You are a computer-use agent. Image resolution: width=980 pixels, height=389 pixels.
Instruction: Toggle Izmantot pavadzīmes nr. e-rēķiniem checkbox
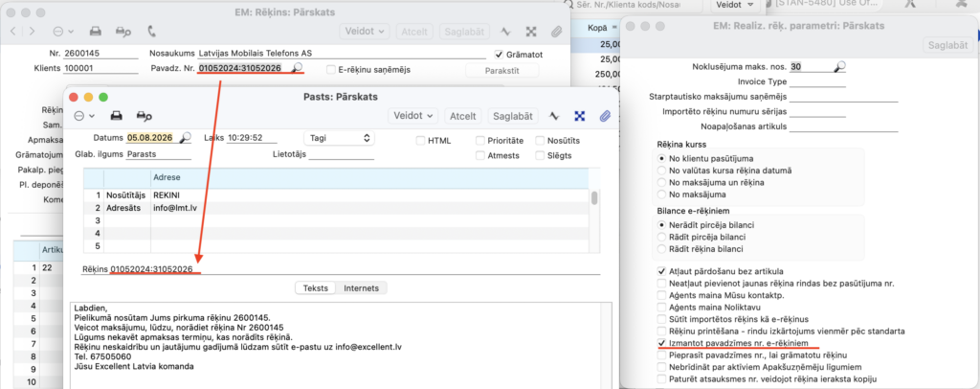662,343
